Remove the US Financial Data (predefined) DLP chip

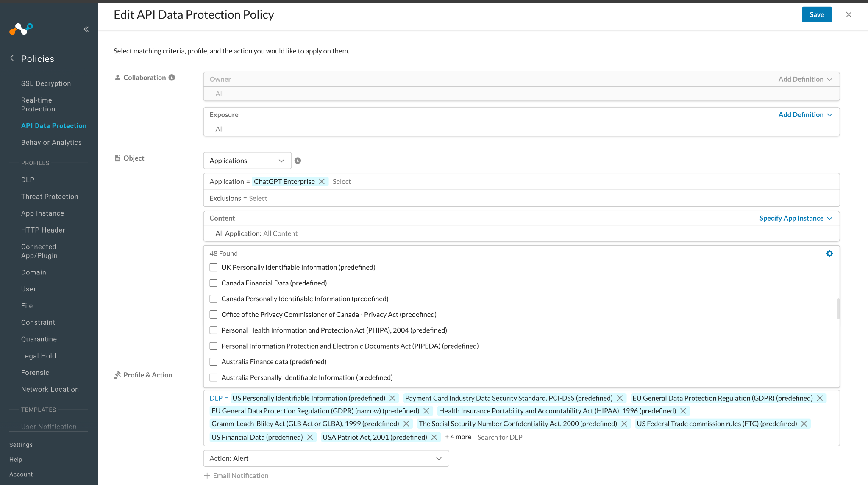click(x=310, y=437)
